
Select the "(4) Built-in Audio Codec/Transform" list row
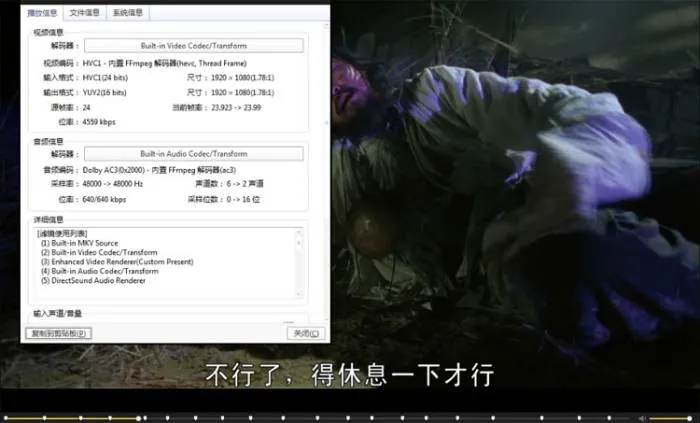100,271
